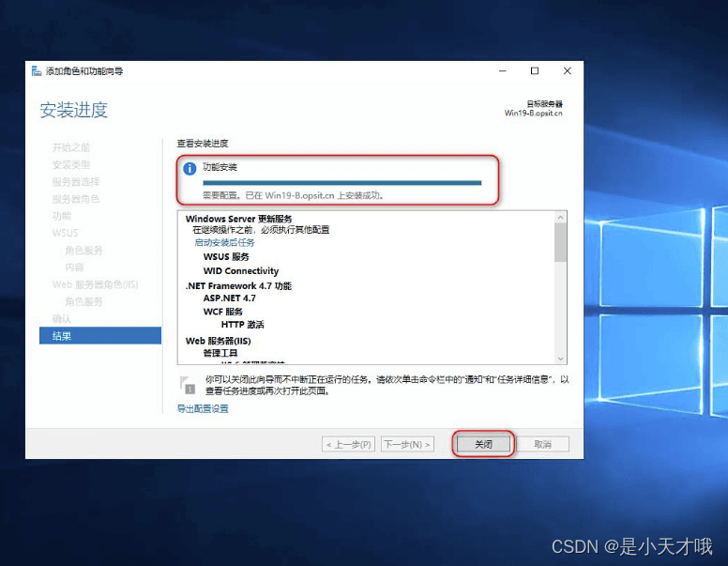Click the WCF 服务 entry
728x566 pixels.
coord(223,312)
